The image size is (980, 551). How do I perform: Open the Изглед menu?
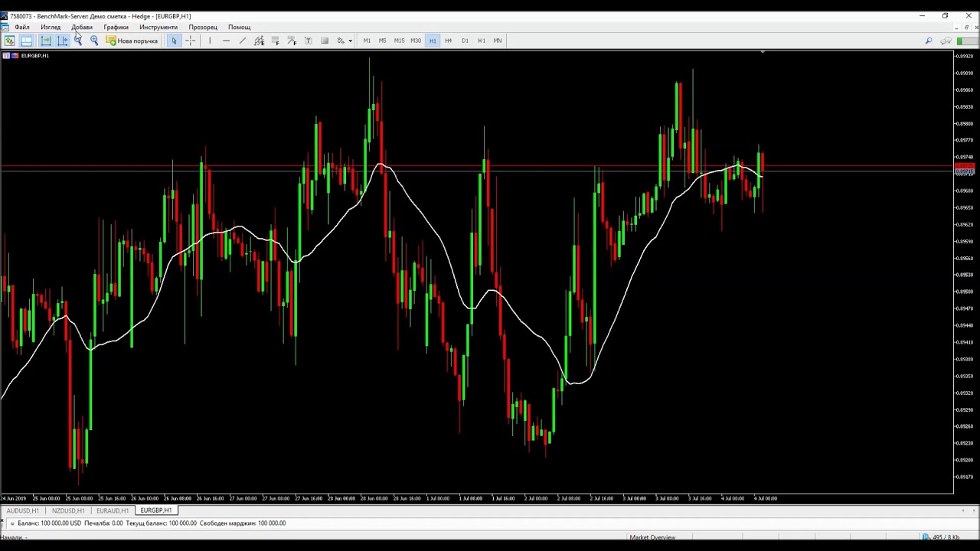point(51,28)
